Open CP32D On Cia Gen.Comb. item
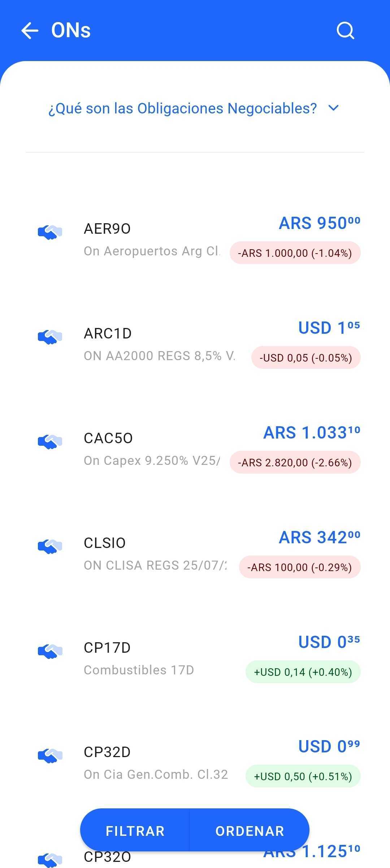390x868 pixels. point(195,763)
